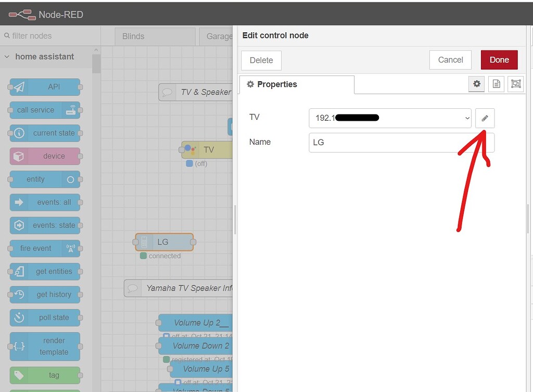
Task: Click the Edit control node title
Action: coord(275,35)
